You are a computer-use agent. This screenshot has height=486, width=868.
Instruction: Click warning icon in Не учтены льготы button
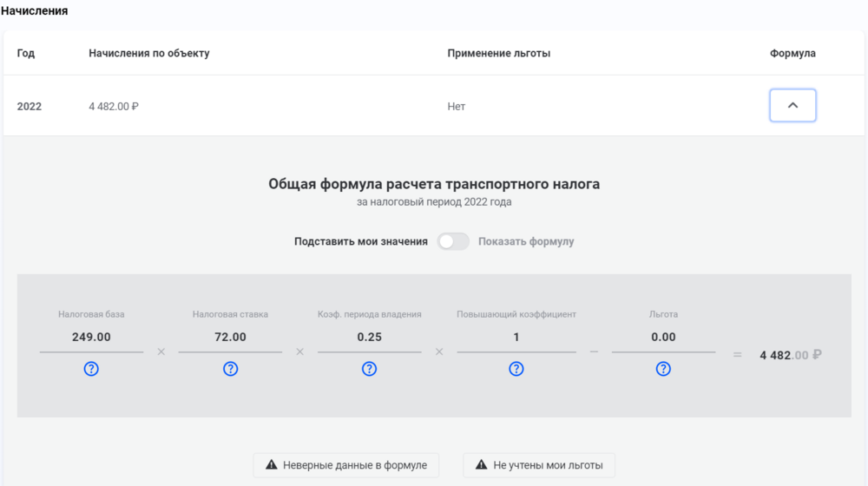tap(482, 465)
